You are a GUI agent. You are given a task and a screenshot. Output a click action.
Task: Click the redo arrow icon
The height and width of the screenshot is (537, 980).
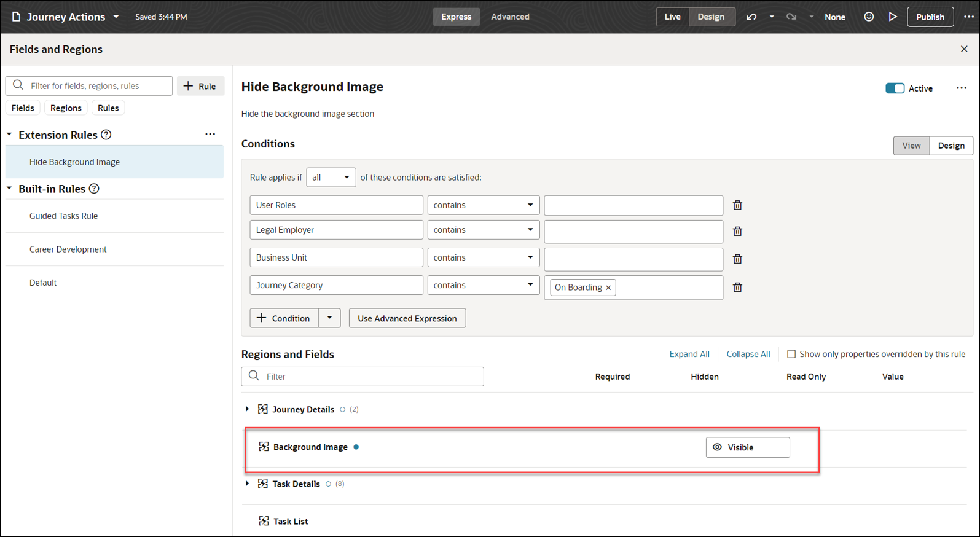tap(791, 17)
